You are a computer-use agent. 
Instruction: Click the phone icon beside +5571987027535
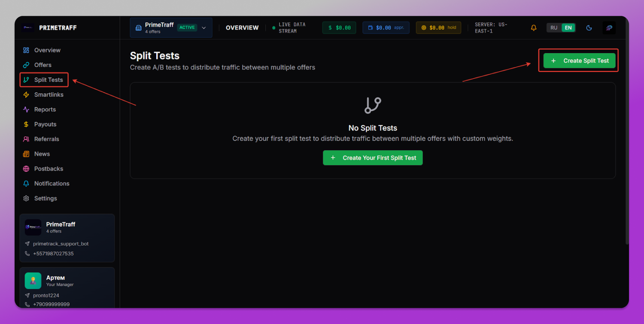tap(27, 254)
